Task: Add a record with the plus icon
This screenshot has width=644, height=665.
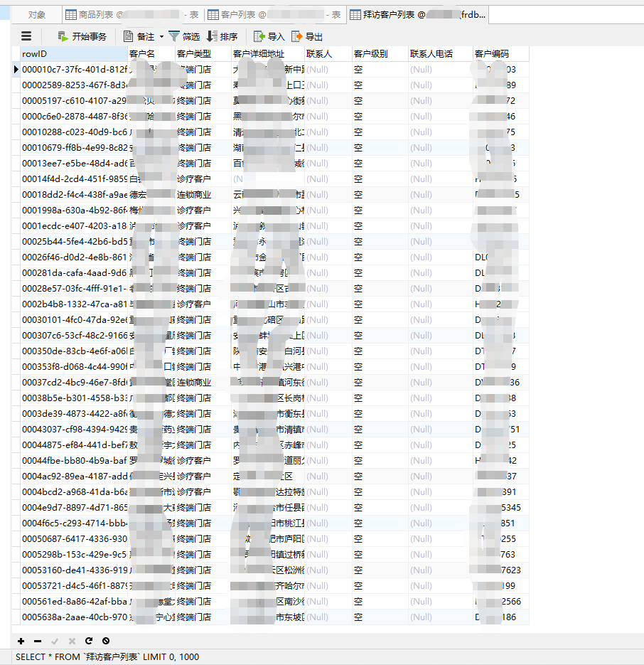Action: coord(21,641)
